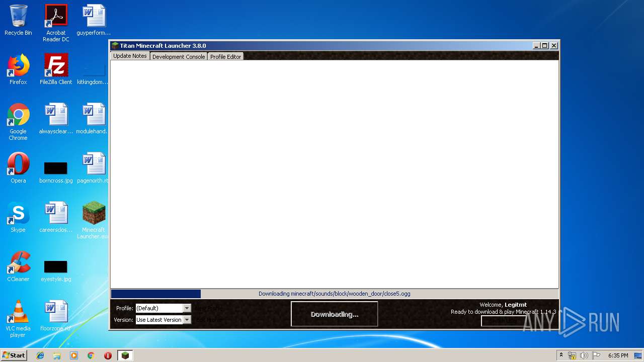Switch to the Update Notes tab
This screenshot has width=644, height=362.
130,56
